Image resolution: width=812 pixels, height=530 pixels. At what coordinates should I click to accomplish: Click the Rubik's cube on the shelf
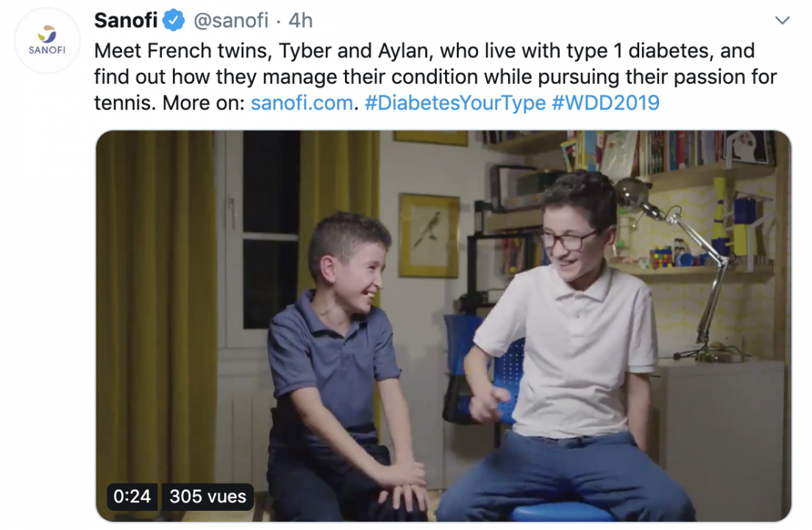pos(663,258)
